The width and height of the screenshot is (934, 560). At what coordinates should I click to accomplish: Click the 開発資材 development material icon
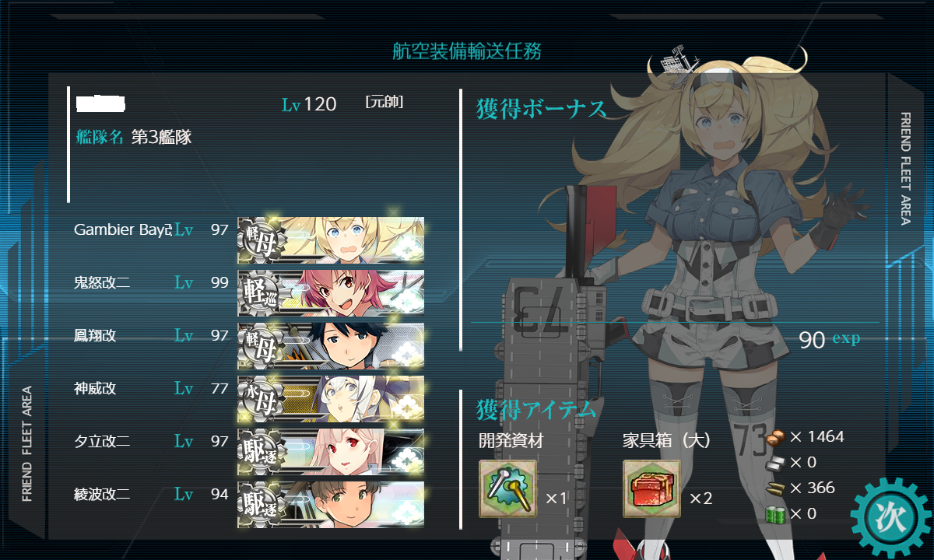(x=507, y=488)
